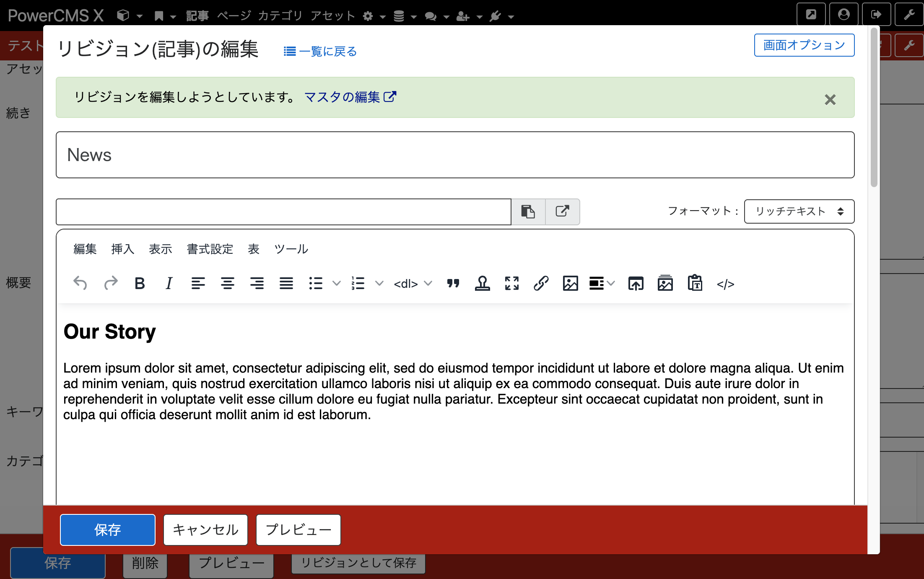Click the paste clipboard icon beside input
The width and height of the screenshot is (924, 579).
pyautogui.click(x=528, y=211)
